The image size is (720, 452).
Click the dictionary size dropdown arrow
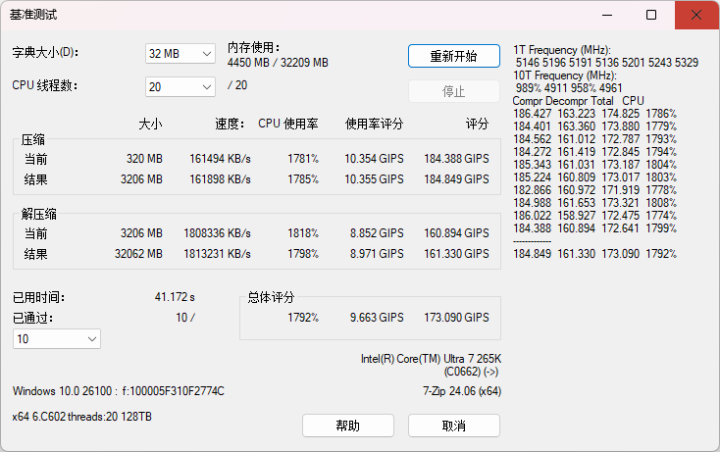(x=207, y=54)
